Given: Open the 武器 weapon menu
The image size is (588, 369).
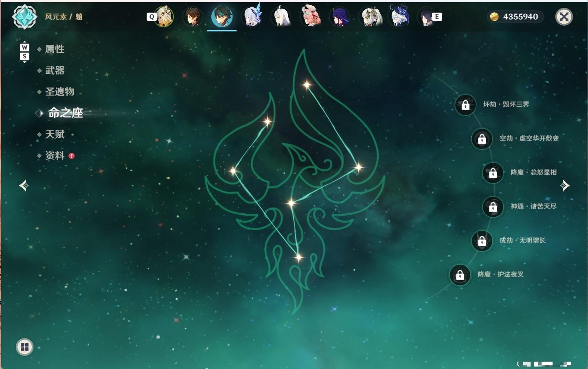Looking at the screenshot, I should coord(55,71).
